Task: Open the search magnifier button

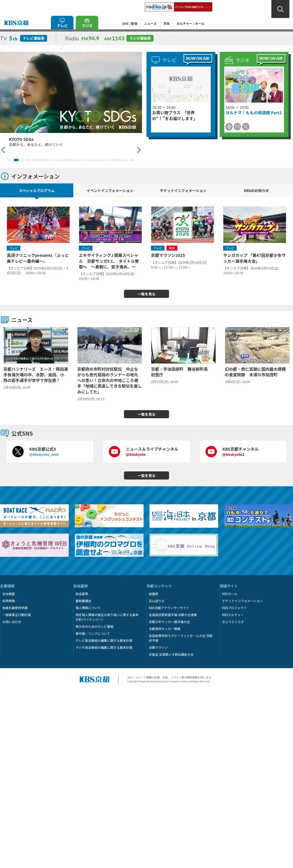Action: [280, 9]
